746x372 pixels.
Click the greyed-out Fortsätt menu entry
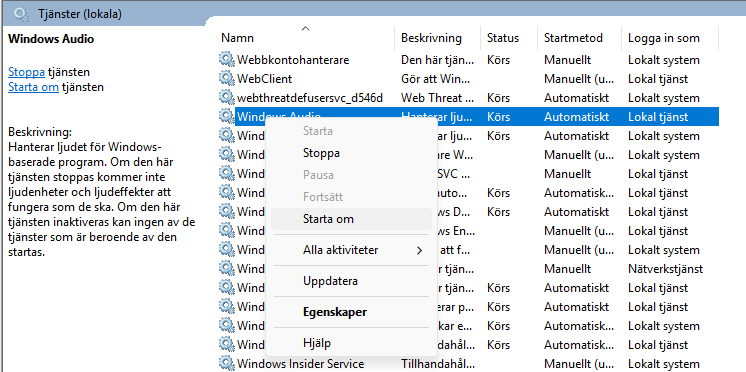[x=351, y=197]
